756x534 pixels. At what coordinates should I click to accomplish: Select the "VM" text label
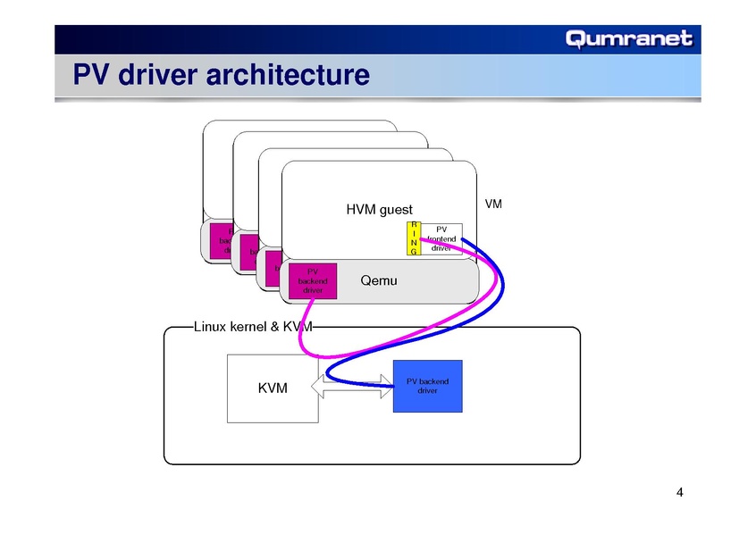(493, 204)
